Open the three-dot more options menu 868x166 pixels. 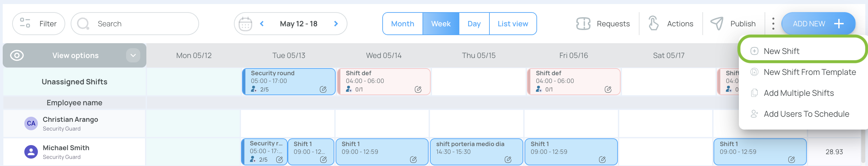click(773, 24)
